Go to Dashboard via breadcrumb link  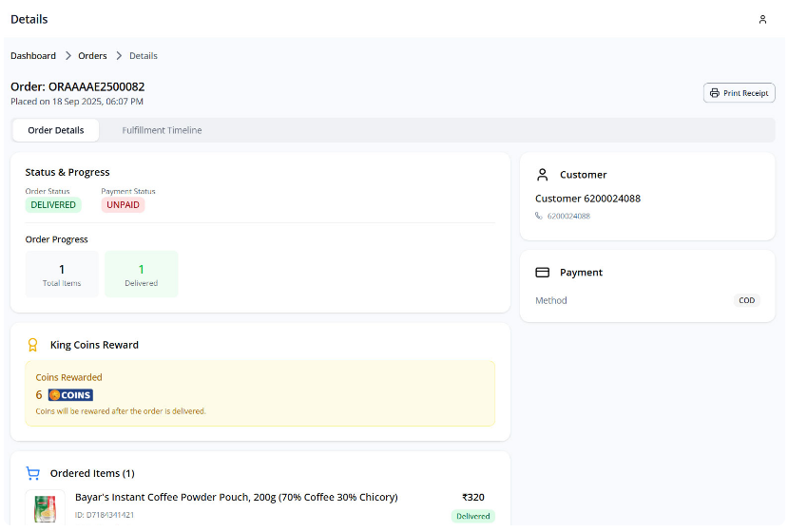point(33,56)
